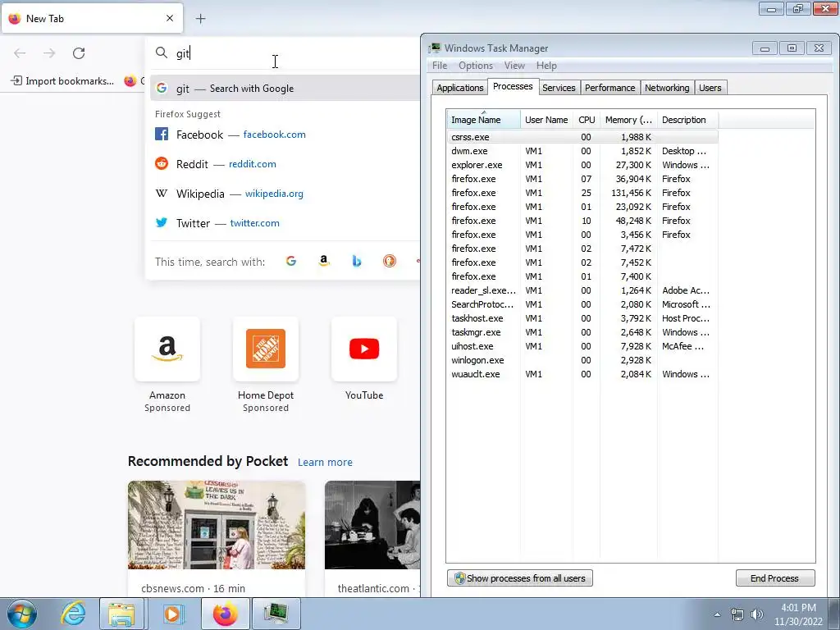Select the reader_sl.exe process

(x=582, y=290)
